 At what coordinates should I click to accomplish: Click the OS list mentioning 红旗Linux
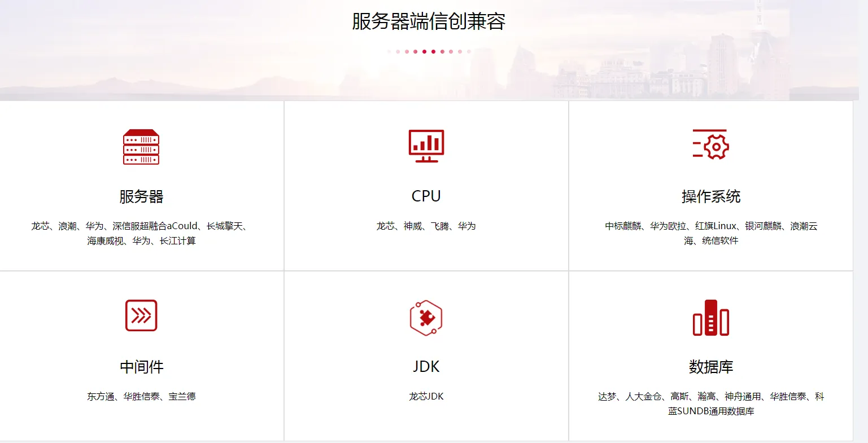pyautogui.click(x=711, y=233)
